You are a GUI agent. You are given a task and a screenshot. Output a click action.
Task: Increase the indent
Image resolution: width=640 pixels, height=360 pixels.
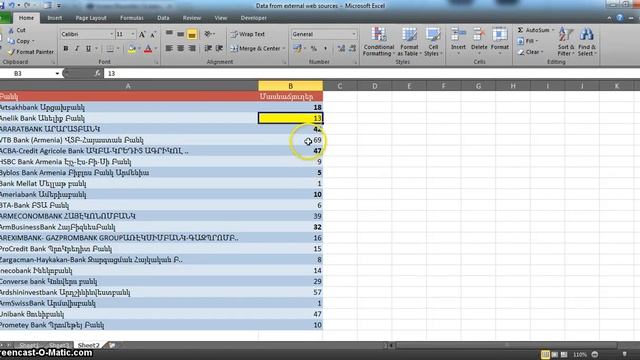tap(220, 49)
